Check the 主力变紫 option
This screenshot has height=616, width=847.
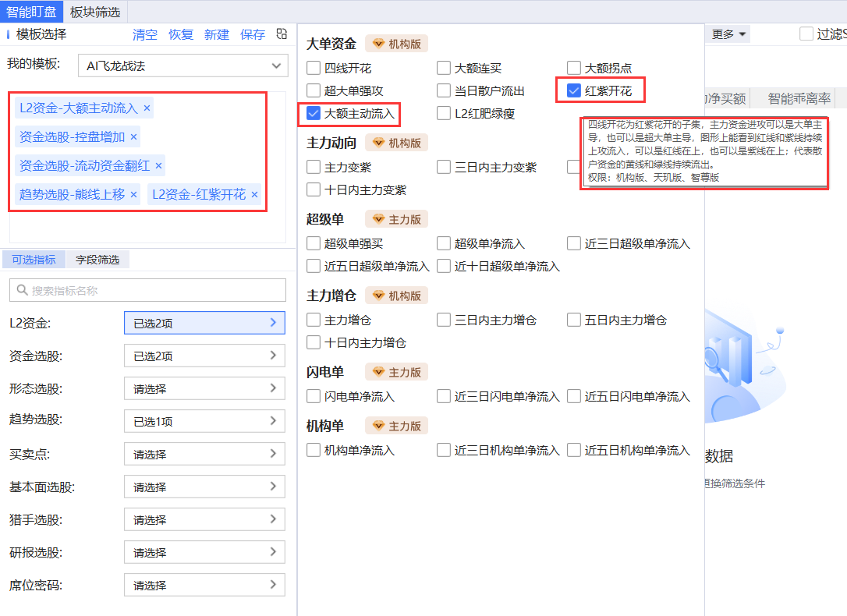314,168
